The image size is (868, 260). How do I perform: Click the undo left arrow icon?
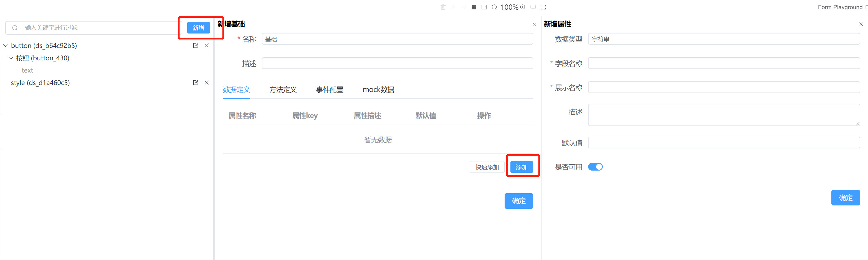tap(454, 7)
